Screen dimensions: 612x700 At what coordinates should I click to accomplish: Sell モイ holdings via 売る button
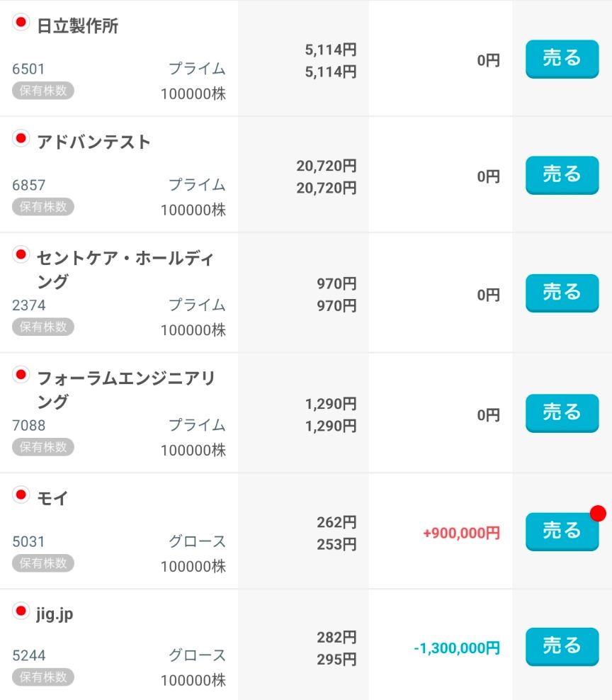coord(562,531)
